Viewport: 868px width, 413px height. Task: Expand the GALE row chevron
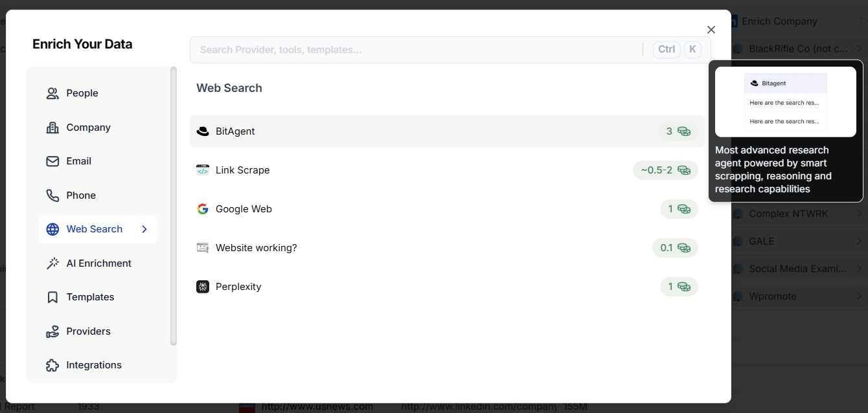(859, 241)
